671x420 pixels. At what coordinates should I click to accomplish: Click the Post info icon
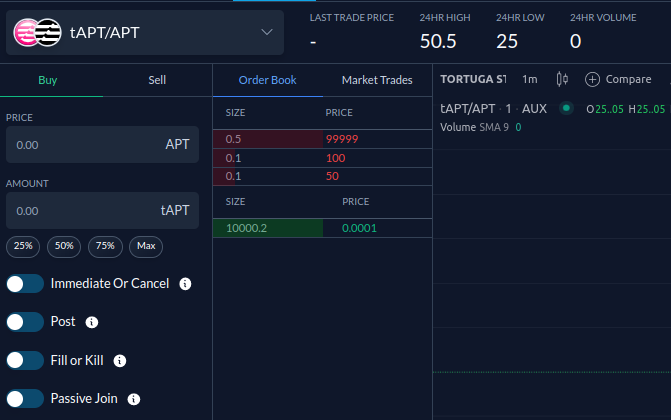(92, 322)
